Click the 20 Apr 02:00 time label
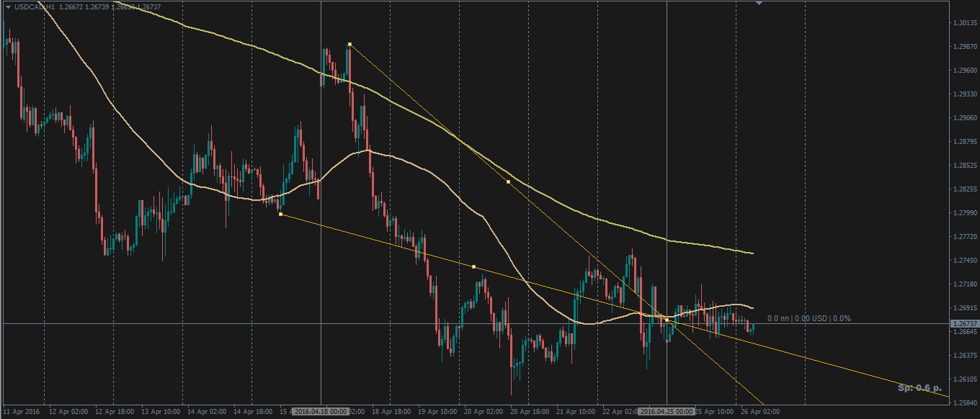 tap(484, 412)
